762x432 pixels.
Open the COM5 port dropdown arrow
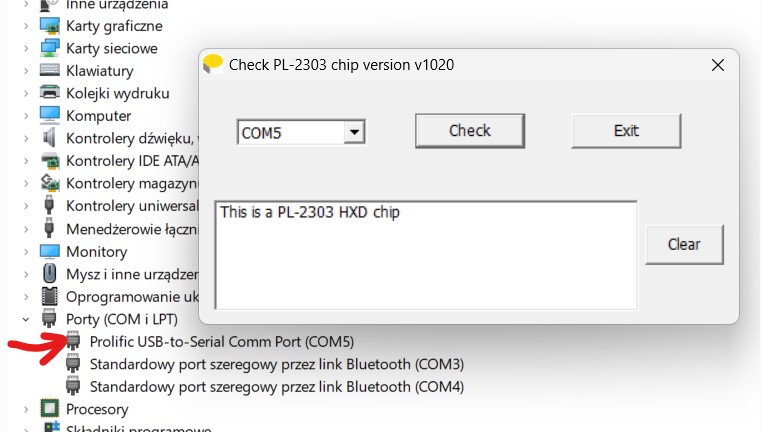click(x=354, y=132)
